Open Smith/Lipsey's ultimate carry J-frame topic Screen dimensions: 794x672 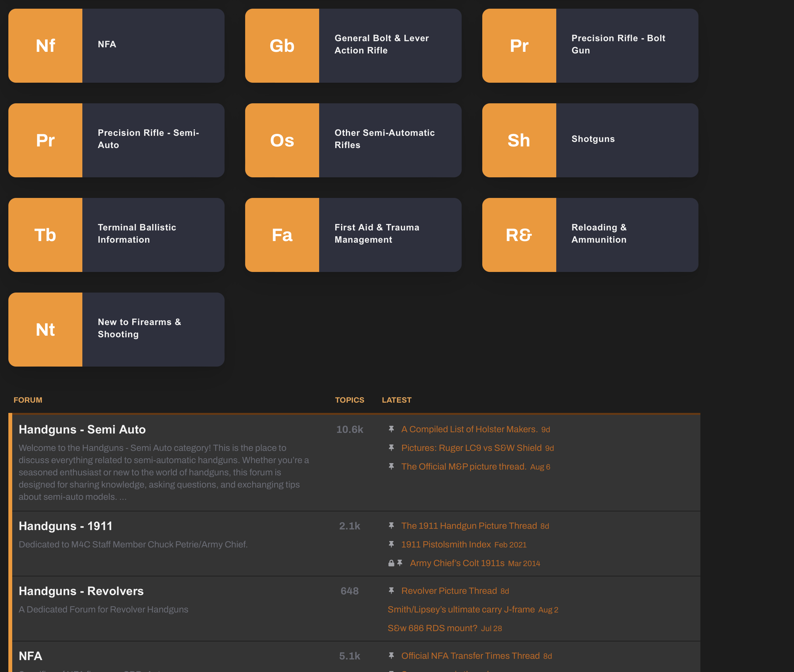point(461,610)
